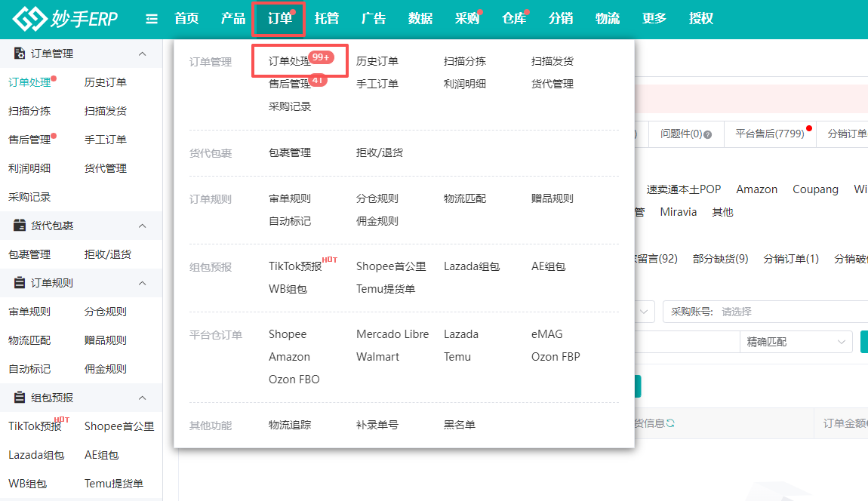The height and width of the screenshot is (501, 868).
Task: Click the 订单管理 document icon in sidebar
Action: tap(19, 53)
